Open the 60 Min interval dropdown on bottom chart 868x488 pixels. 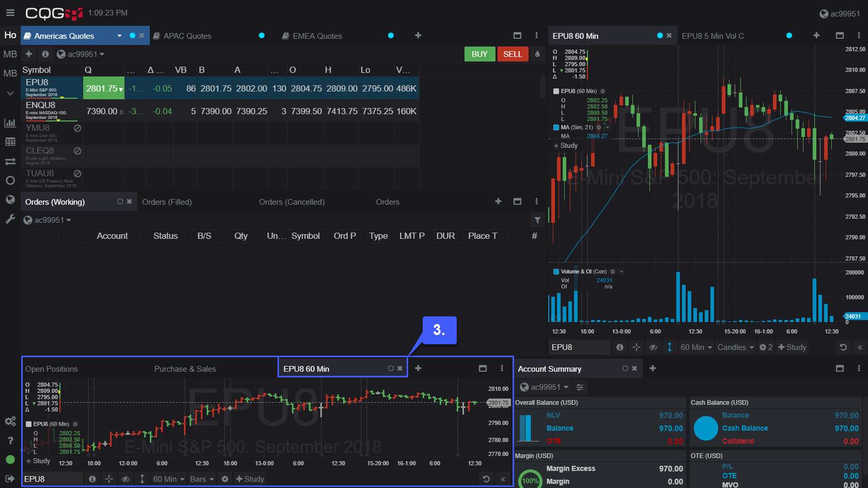coord(169,479)
